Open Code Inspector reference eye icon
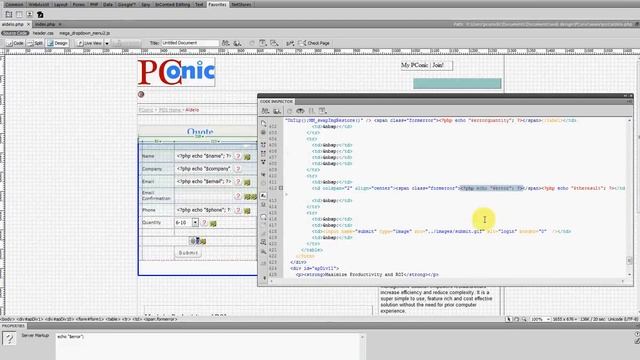The width and height of the screenshot is (640, 360). pyautogui.click(x=300, y=111)
